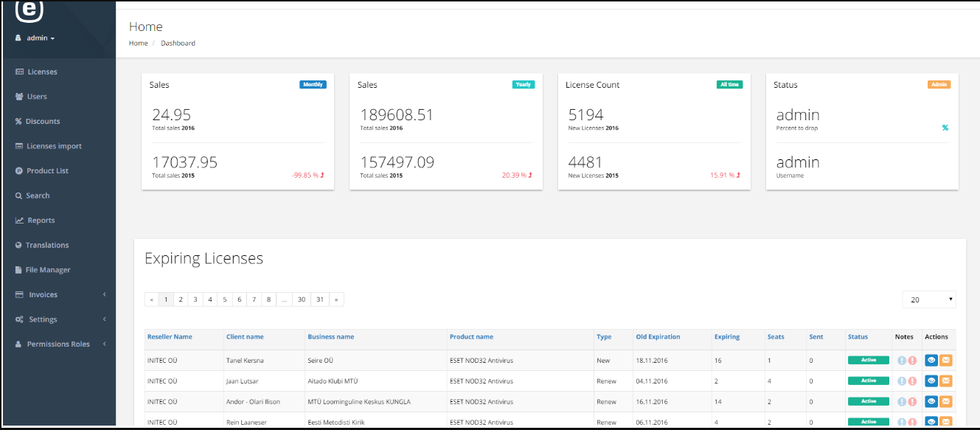Screen dimensions: 980x430
Task: Click Active status for Aitado Klubi MTÜ
Action: click(869, 381)
